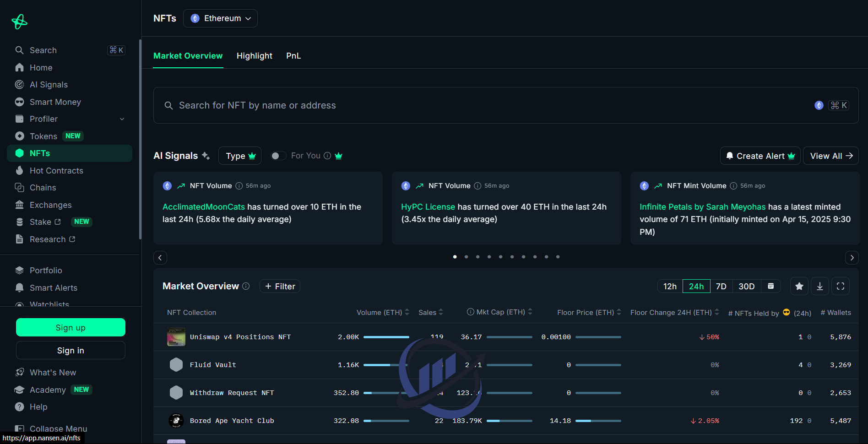Click the Sign in button
The image size is (868, 444).
tap(71, 350)
